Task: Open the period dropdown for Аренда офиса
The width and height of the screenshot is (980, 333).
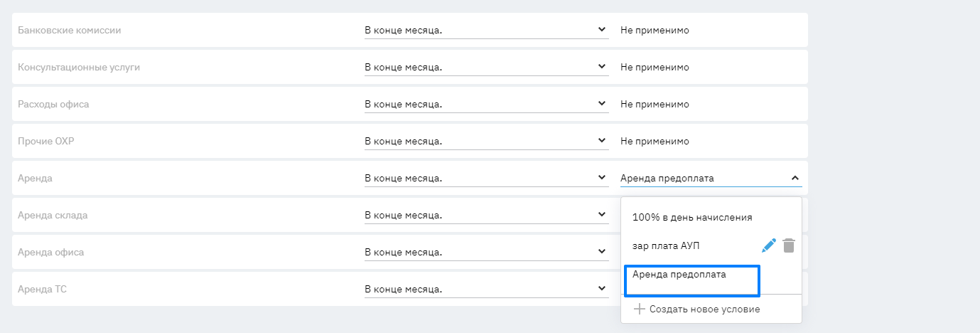Action: pyautogui.click(x=486, y=253)
